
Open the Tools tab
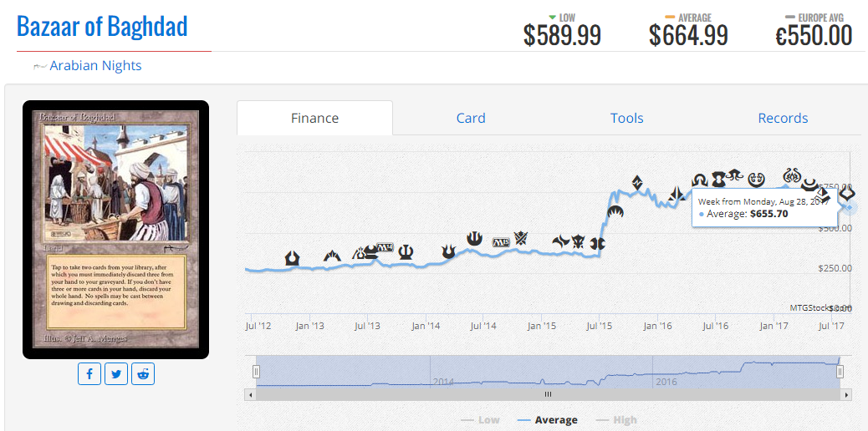click(626, 118)
